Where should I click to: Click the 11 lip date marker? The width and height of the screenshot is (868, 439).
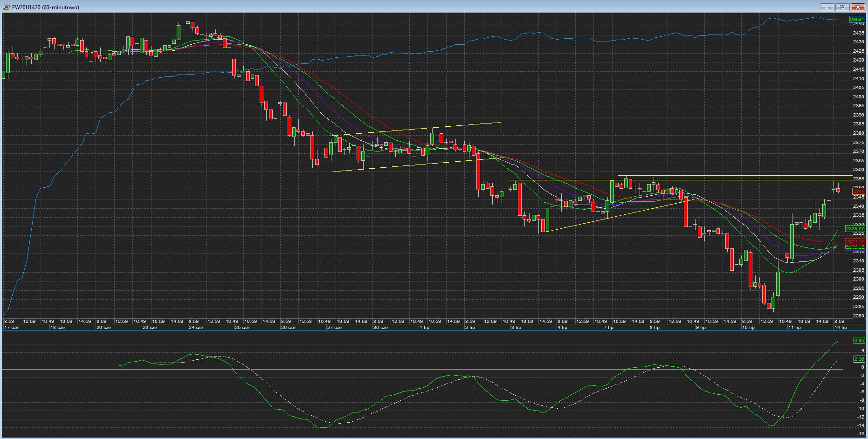click(794, 328)
